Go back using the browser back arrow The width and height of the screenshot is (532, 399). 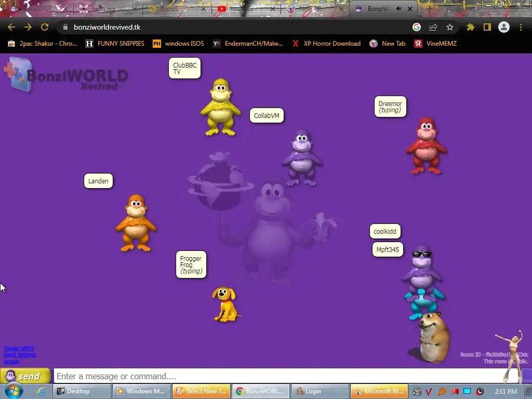pos(11,27)
